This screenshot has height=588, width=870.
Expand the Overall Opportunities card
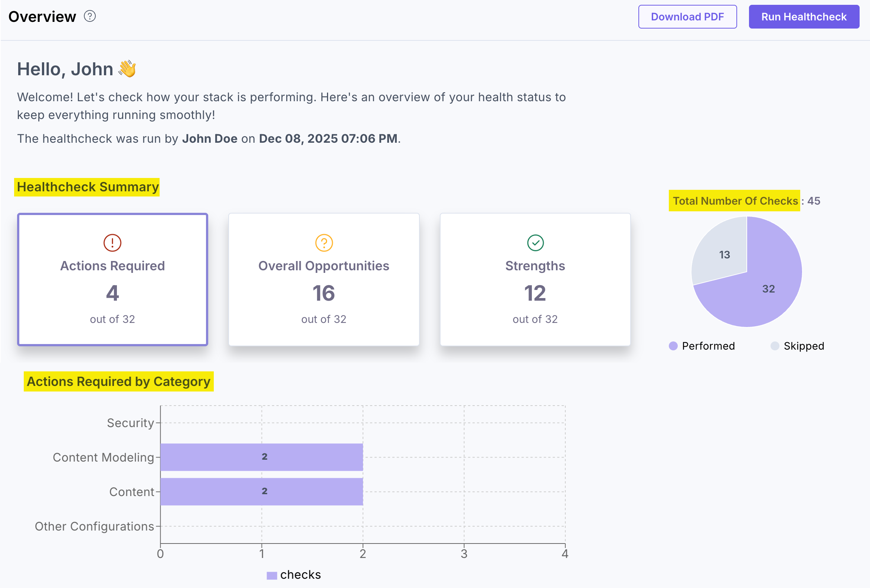(x=323, y=279)
